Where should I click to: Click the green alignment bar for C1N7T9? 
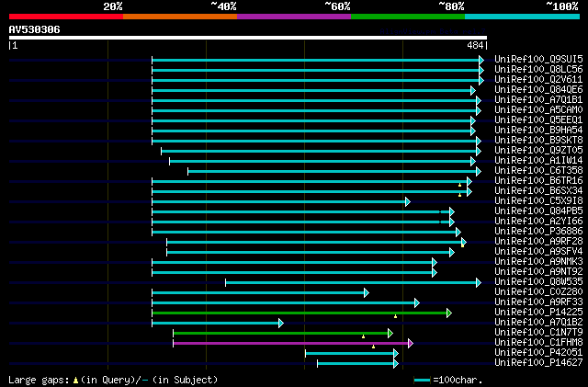(280, 333)
